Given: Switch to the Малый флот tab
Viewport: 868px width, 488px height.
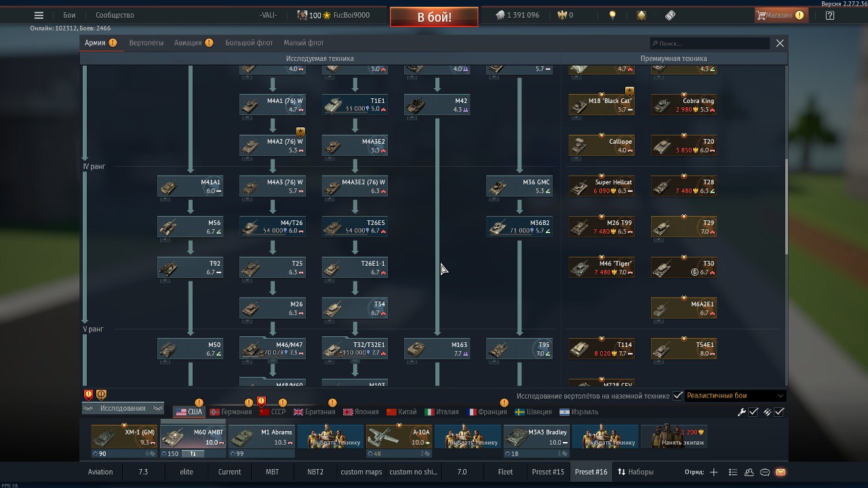Looking at the screenshot, I should tap(304, 43).
